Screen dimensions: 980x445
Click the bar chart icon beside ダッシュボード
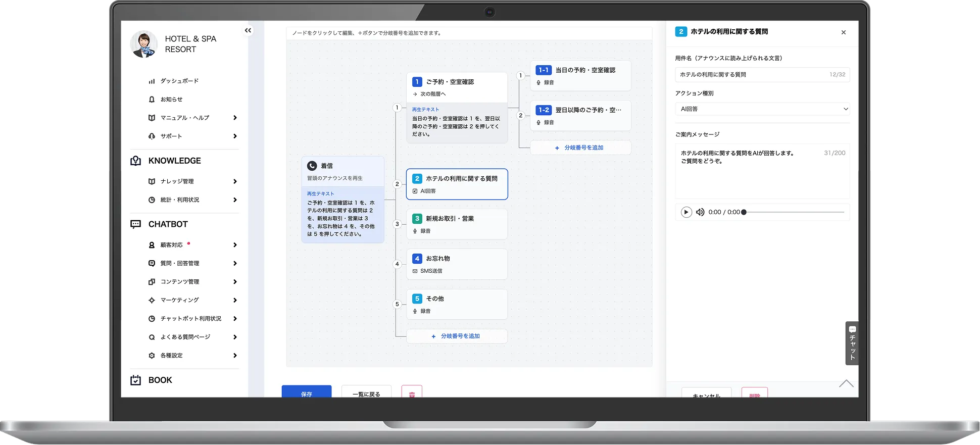coord(152,81)
